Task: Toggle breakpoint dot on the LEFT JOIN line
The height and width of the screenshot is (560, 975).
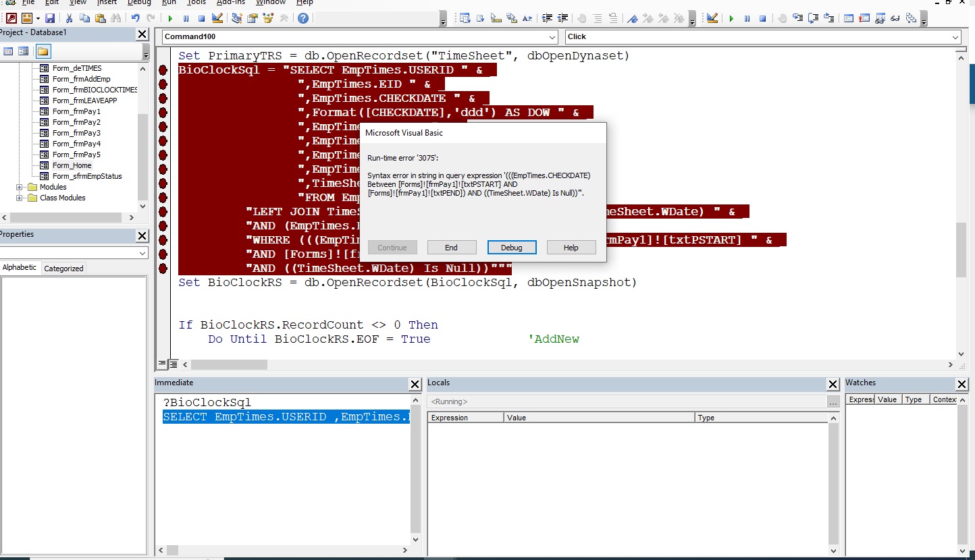Action: coord(163,211)
